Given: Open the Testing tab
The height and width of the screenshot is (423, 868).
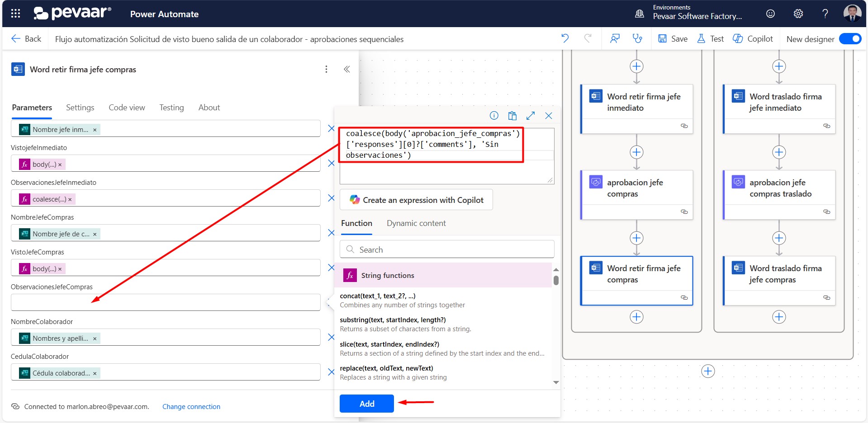Looking at the screenshot, I should pyautogui.click(x=171, y=108).
